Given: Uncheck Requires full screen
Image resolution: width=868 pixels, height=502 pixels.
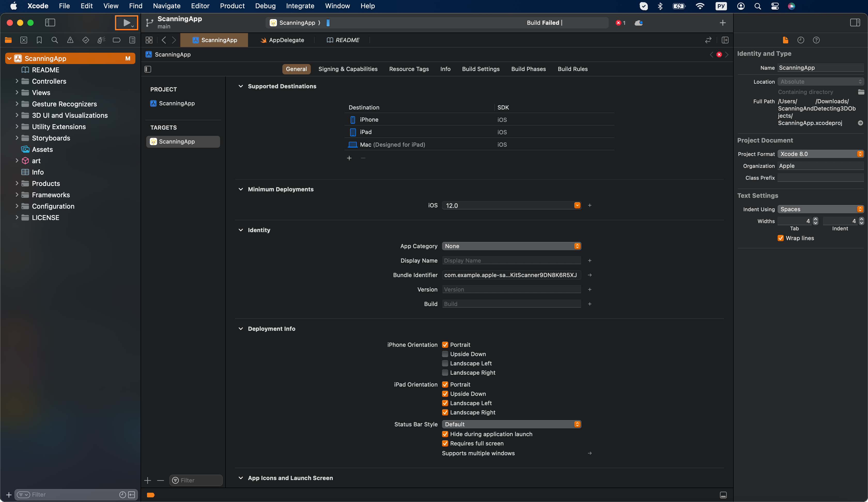Looking at the screenshot, I should coord(445,443).
